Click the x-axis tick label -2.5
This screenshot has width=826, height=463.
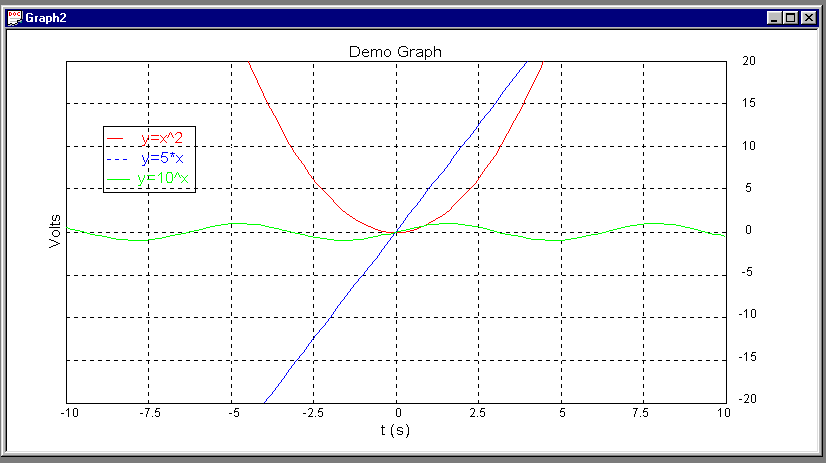(x=315, y=413)
